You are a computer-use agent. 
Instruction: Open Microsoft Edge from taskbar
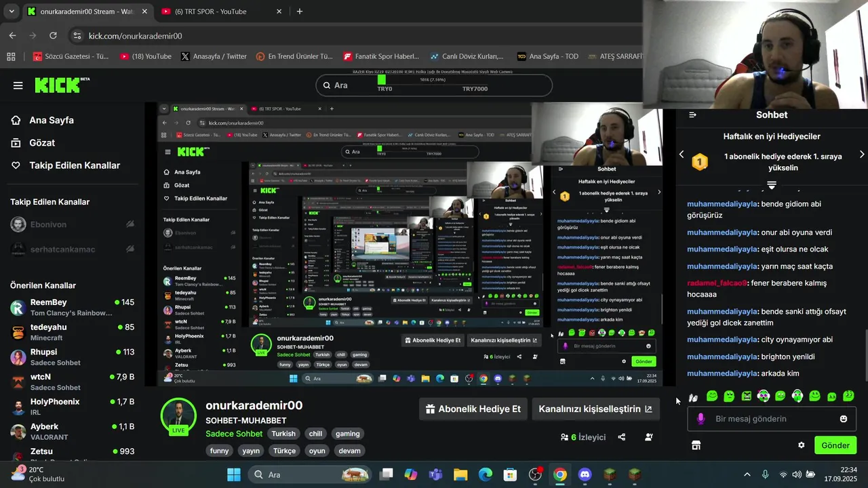[x=486, y=474]
